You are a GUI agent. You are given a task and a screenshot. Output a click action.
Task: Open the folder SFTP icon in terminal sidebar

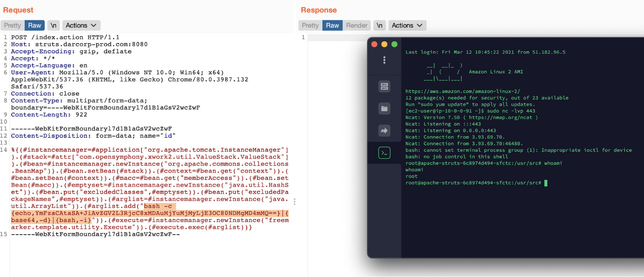(x=384, y=108)
